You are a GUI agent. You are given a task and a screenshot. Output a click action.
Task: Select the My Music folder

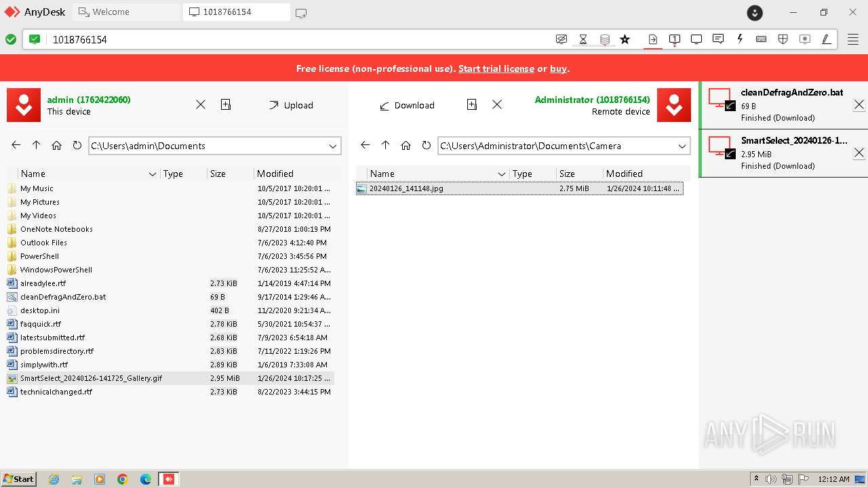tap(170, 188)
